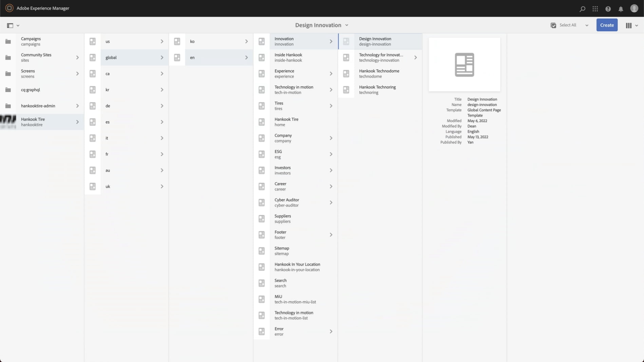Open the view switcher dropdown arrow
644x362 pixels.
(637, 25)
